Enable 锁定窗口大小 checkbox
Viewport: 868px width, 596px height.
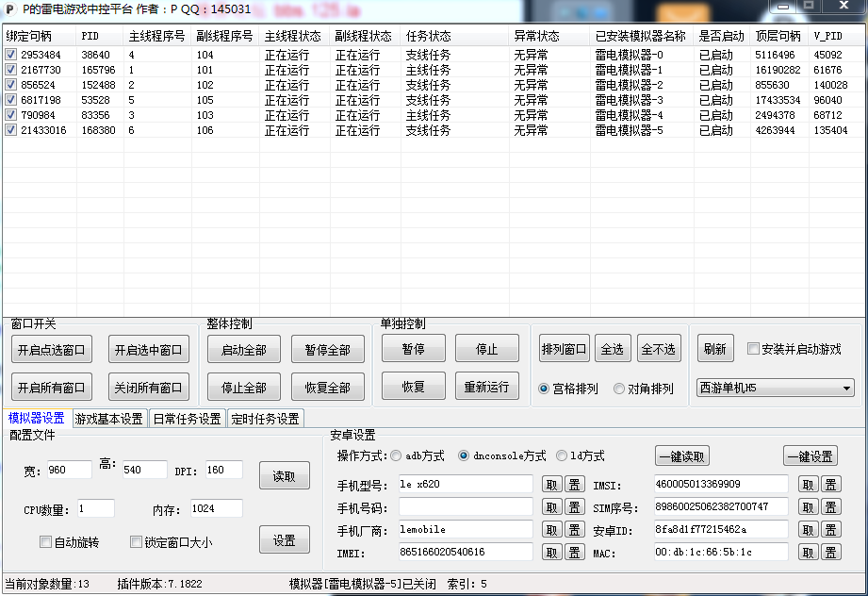coord(136,541)
